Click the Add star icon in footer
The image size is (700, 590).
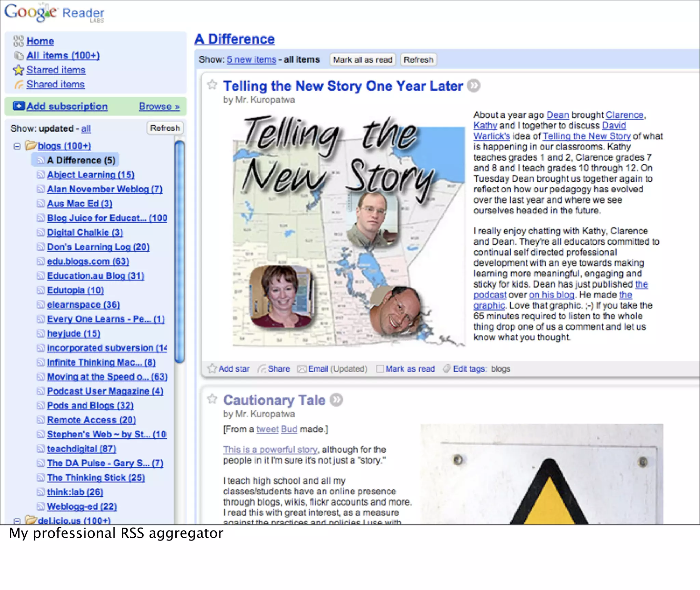pos(212,368)
